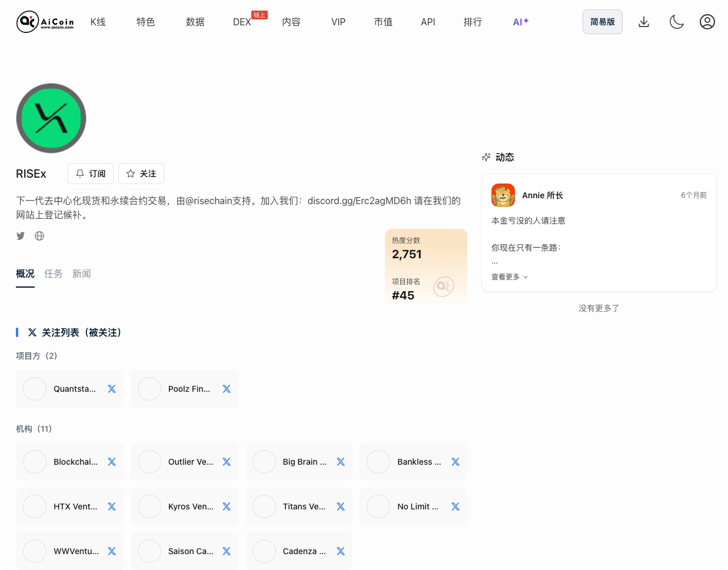Click the AiCoin logo

click(x=45, y=22)
